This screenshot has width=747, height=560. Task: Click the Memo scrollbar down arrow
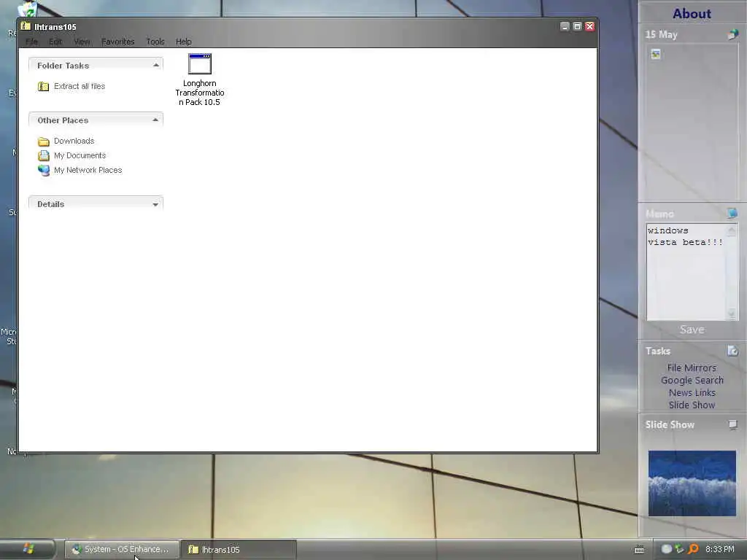732,314
